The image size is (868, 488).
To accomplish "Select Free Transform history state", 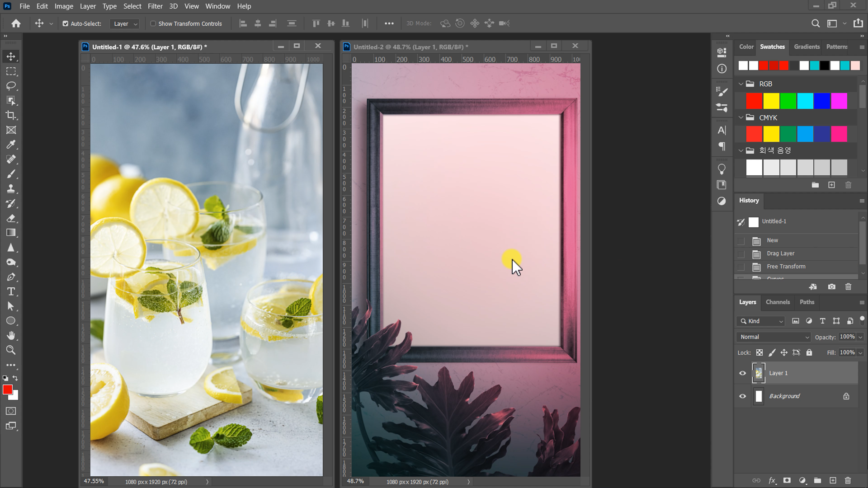I will coord(786,267).
